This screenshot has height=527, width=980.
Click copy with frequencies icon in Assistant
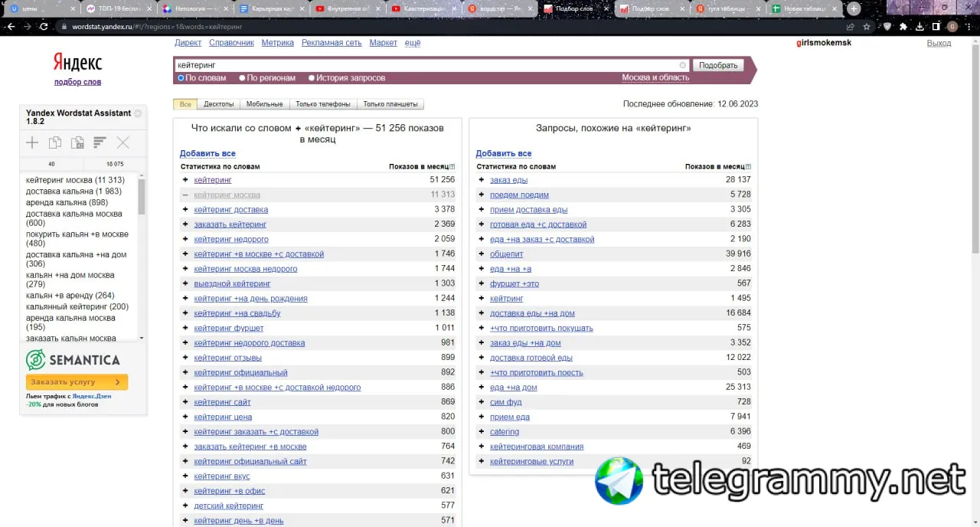coord(77,142)
